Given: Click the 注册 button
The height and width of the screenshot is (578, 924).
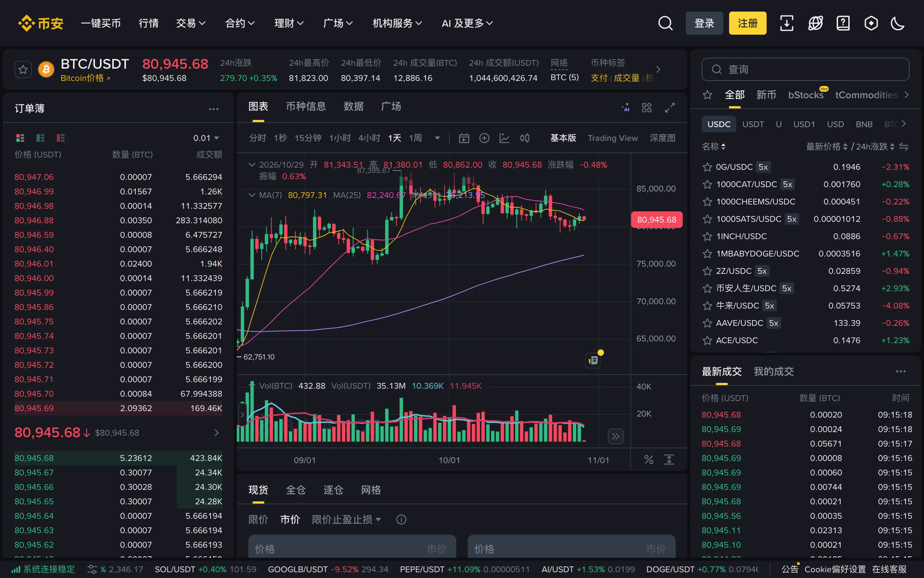Looking at the screenshot, I should click(748, 23).
